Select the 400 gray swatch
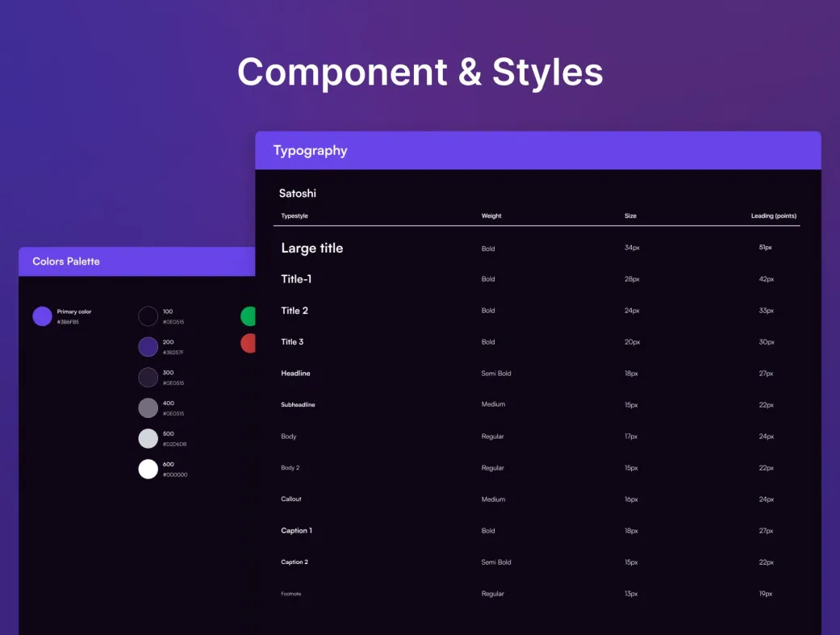 pos(148,407)
